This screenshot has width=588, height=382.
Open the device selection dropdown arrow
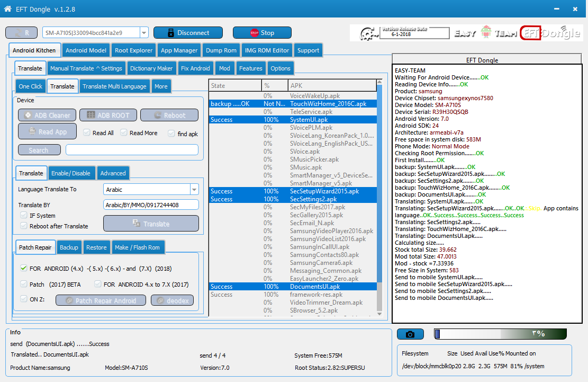144,33
